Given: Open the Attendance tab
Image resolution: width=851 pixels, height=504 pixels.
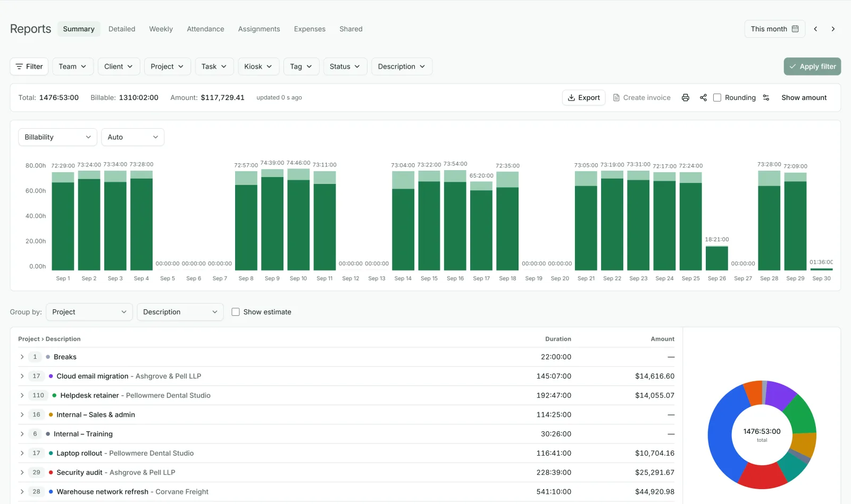Looking at the screenshot, I should [x=205, y=29].
